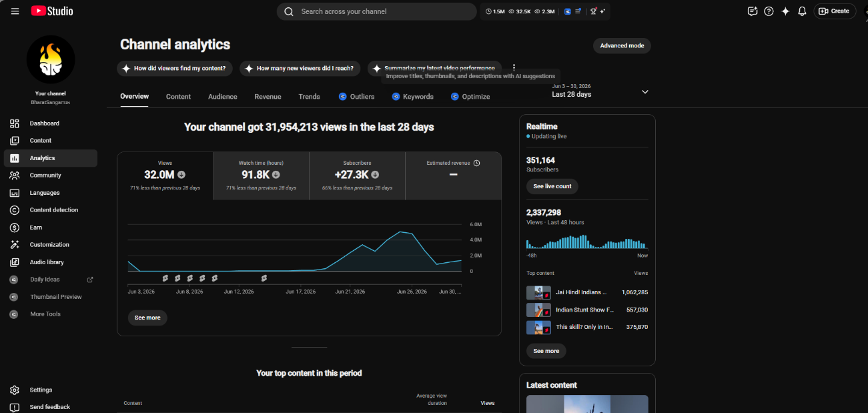The image size is (868, 413).
Task: Click the clock icon beside Estimated revenue
Action: (476, 163)
